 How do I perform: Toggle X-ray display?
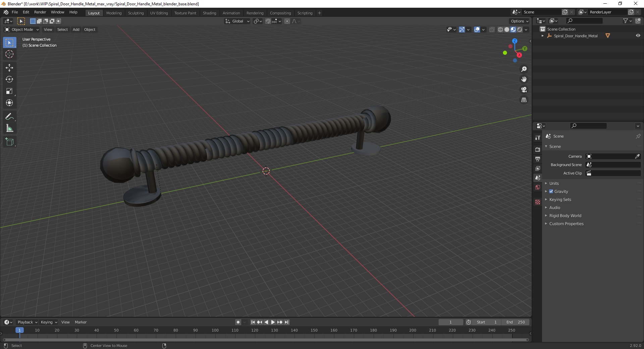click(x=492, y=30)
